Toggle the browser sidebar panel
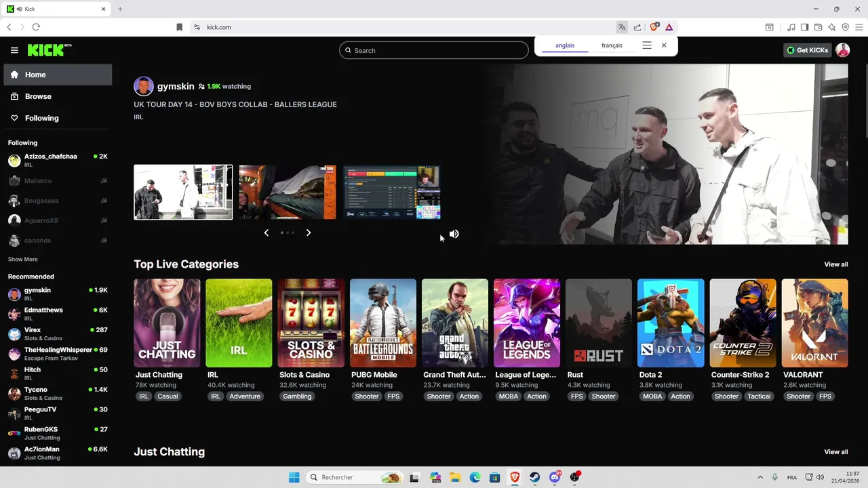The width and height of the screenshot is (868, 488). 804,27
